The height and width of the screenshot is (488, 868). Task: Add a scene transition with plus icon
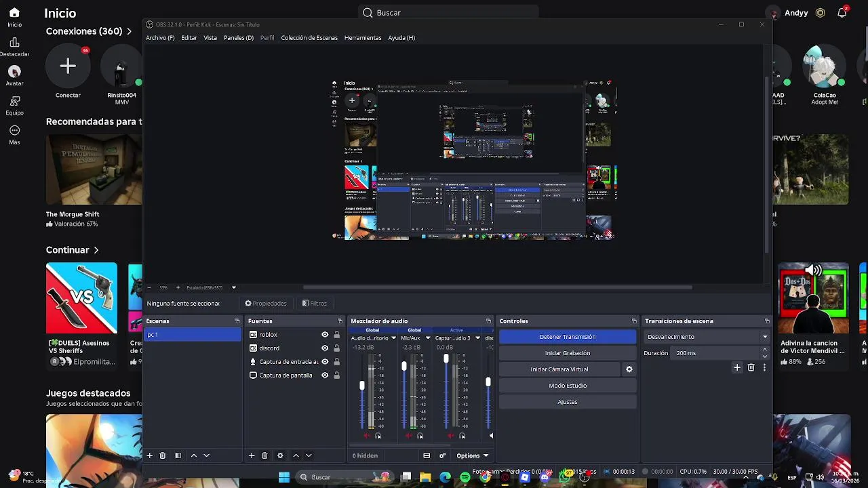[737, 367]
